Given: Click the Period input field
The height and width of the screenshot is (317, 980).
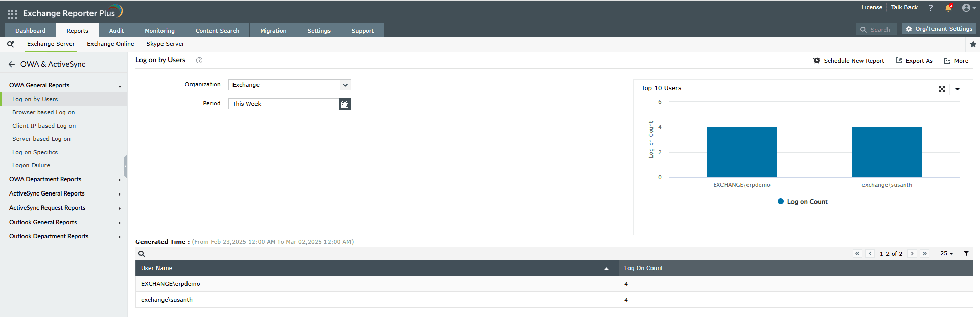Looking at the screenshot, I should [x=284, y=104].
